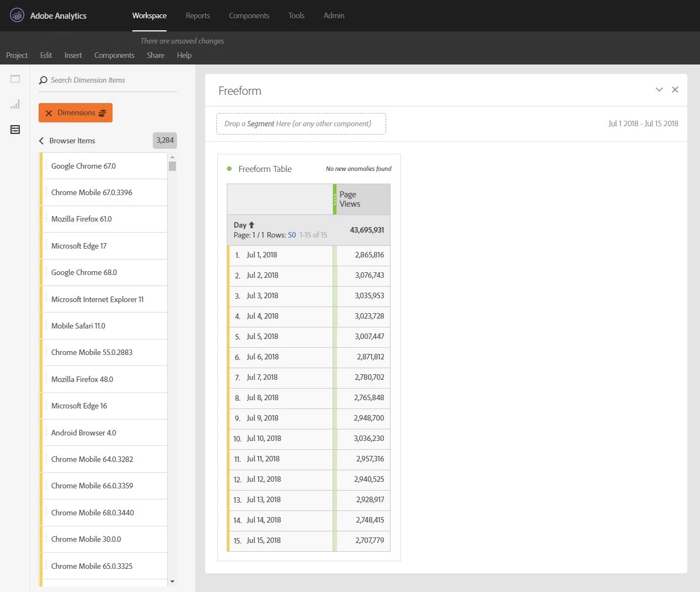Click the 3,284 item count badge
Viewport: 700px width, 592px height.
165,140
